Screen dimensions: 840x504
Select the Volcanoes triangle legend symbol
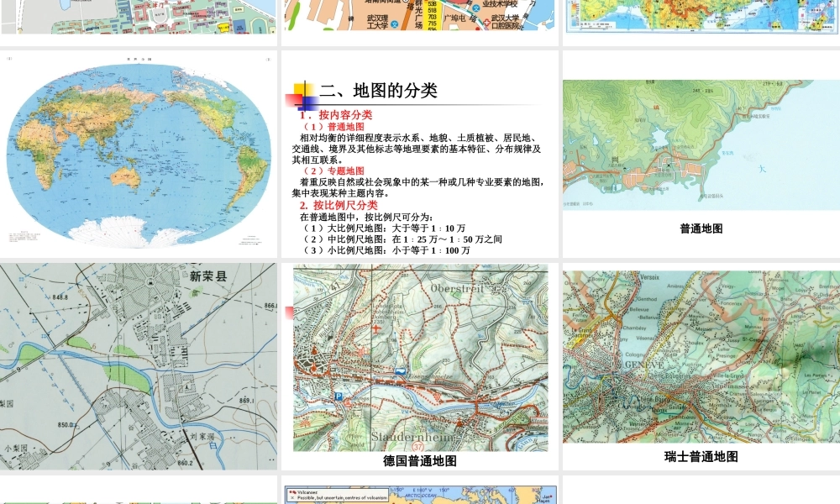point(295,491)
